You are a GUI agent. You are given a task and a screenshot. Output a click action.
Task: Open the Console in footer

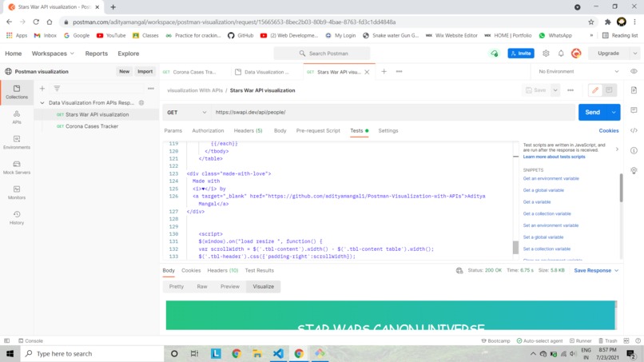point(30,340)
